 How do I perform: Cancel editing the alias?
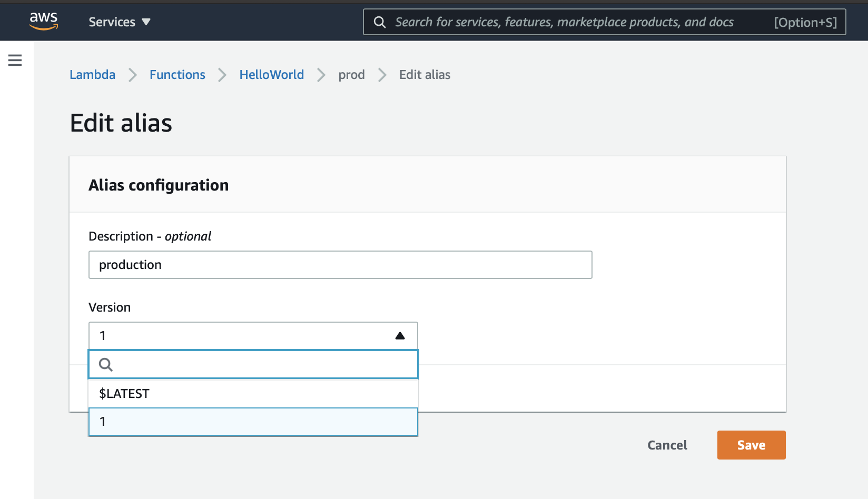667,445
